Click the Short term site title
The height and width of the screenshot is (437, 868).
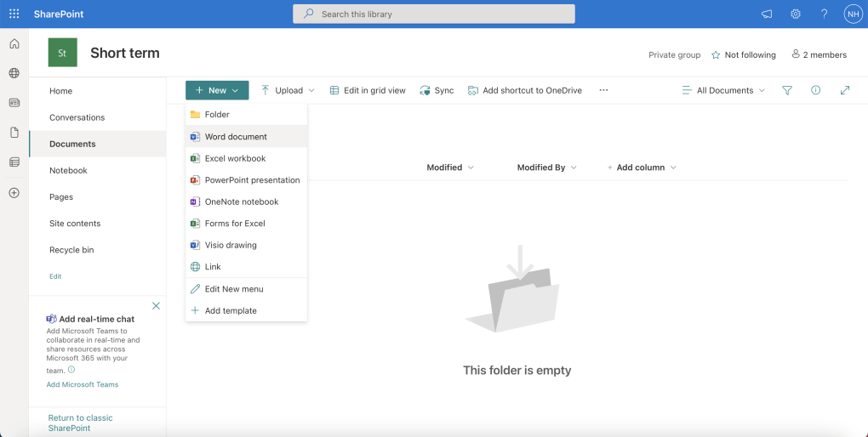124,53
